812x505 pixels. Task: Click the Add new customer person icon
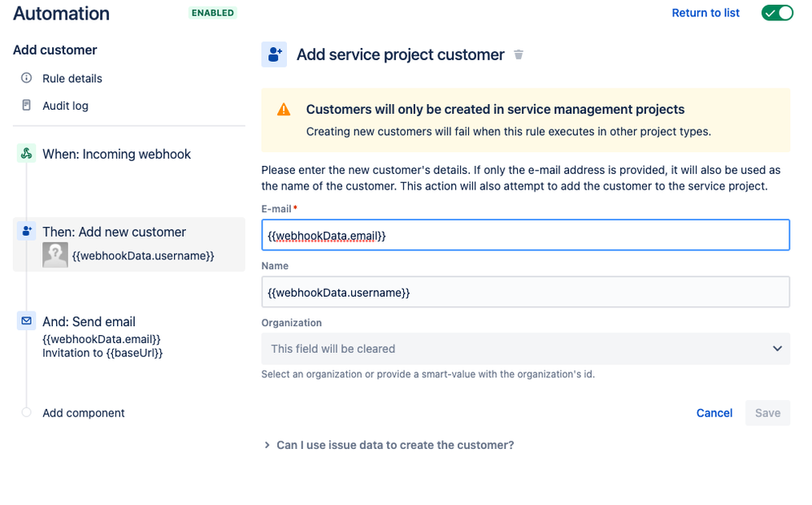point(24,232)
